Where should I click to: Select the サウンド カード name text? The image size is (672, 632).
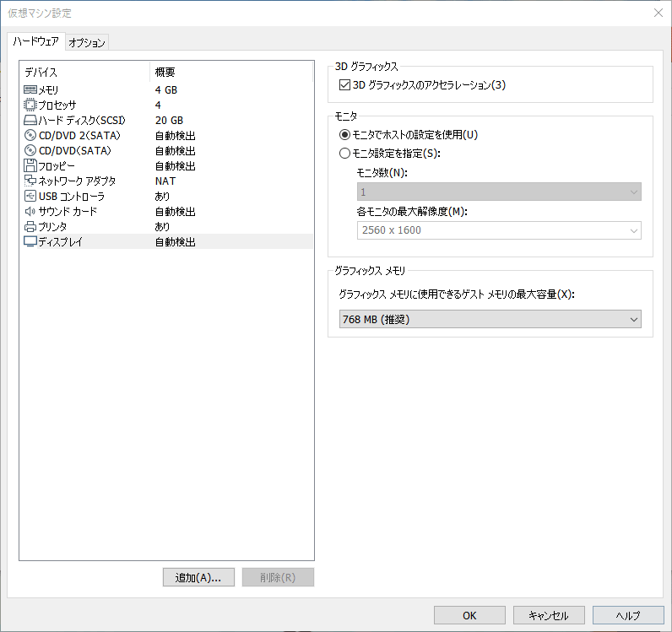[x=68, y=211]
